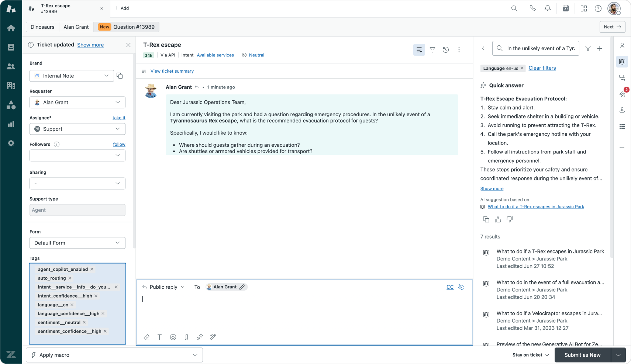Click into the reply text area

click(304, 312)
